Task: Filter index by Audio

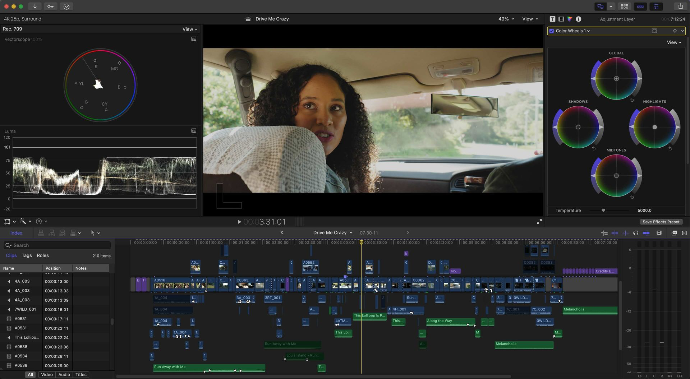Action: coord(64,375)
